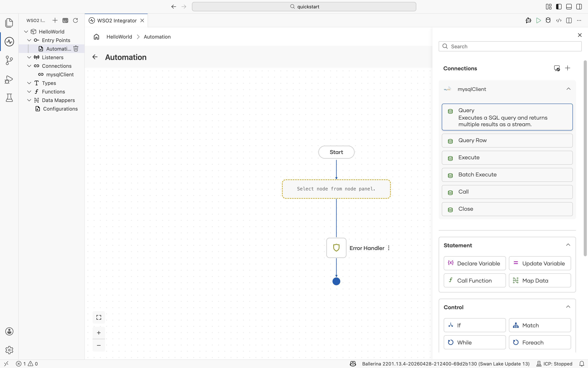Open the AI copilot chat icon
588x368 pixels.
pos(528,20)
